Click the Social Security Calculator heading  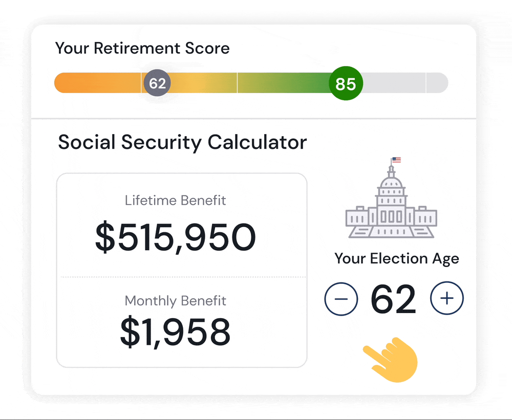click(x=182, y=143)
